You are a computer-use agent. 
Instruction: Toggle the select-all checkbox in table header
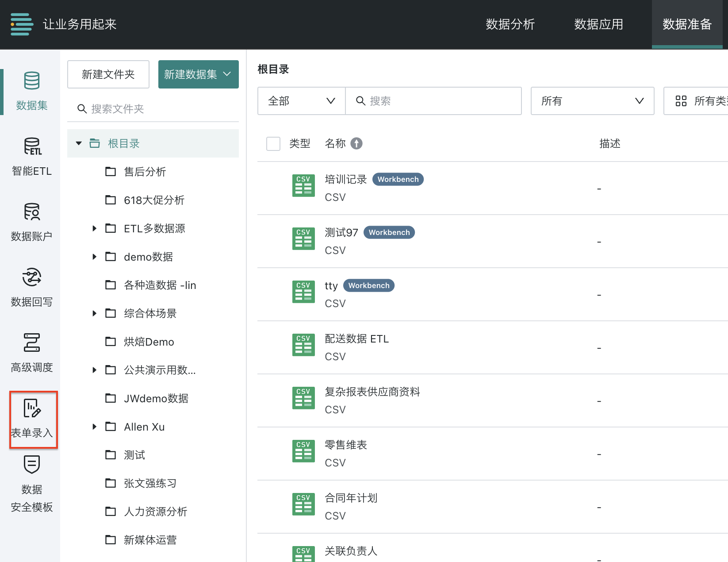[x=273, y=143]
